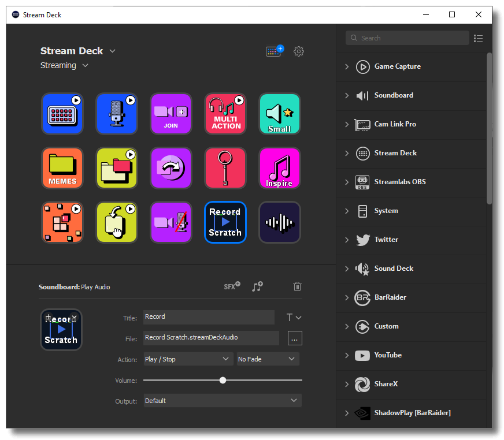Click the purple camera switch arrow key
Screen dimensions: 504x440
(x=171, y=168)
